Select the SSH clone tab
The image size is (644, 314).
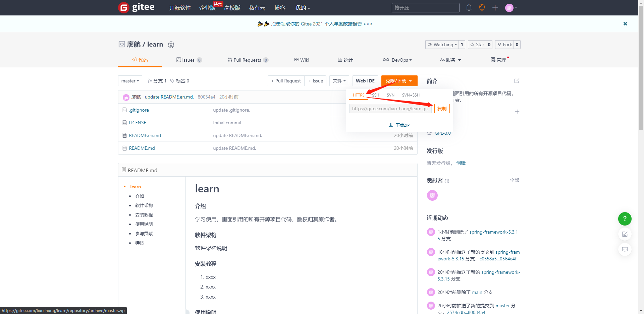(376, 95)
